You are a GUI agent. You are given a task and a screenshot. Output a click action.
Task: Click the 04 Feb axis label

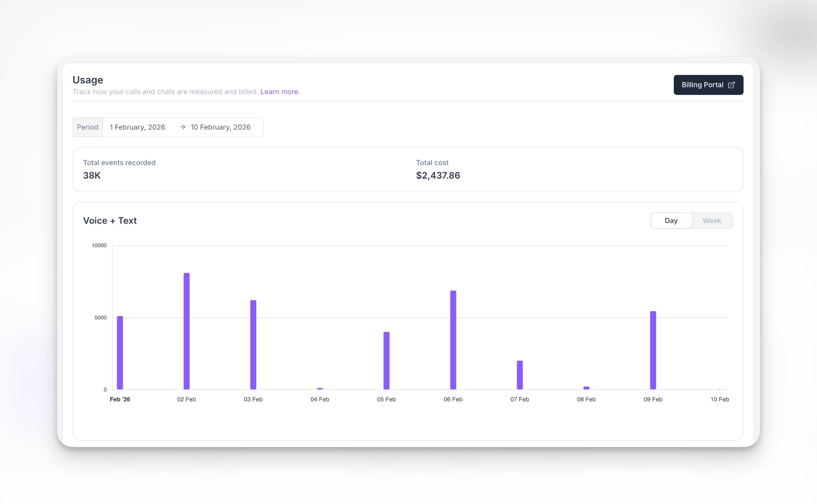[320, 399]
